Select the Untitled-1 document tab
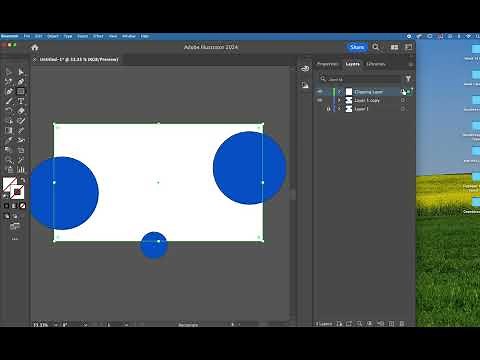This screenshot has width=480, height=360. [x=79, y=59]
